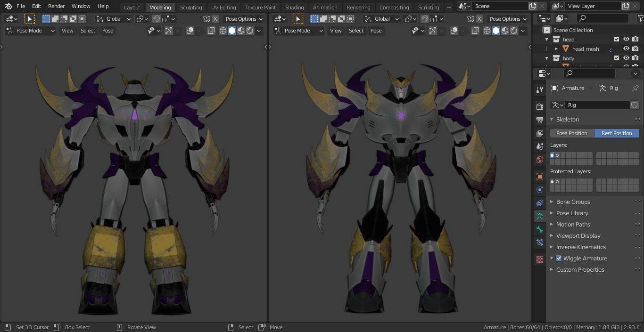Viewport: 644px width, 332px height.
Task: Click the Rig armature name field
Action: coord(597,105)
